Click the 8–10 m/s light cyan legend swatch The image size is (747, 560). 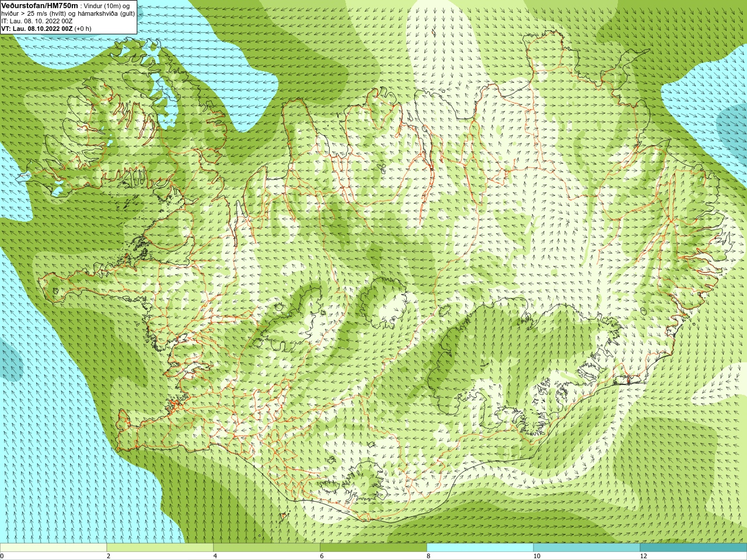click(480, 548)
